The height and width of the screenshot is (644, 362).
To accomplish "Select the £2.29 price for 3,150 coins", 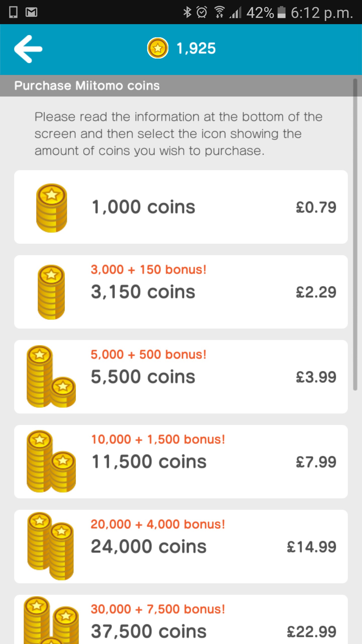I will pyautogui.click(x=316, y=292).
